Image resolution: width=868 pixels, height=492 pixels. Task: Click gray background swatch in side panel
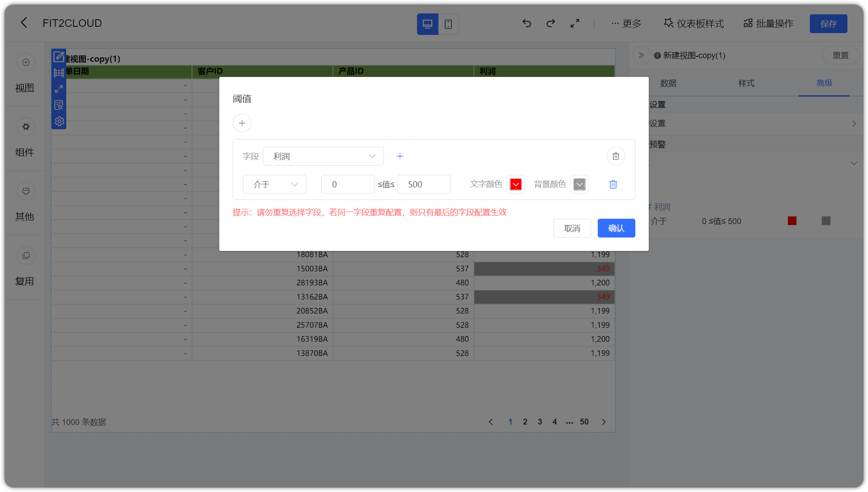tap(826, 221)
